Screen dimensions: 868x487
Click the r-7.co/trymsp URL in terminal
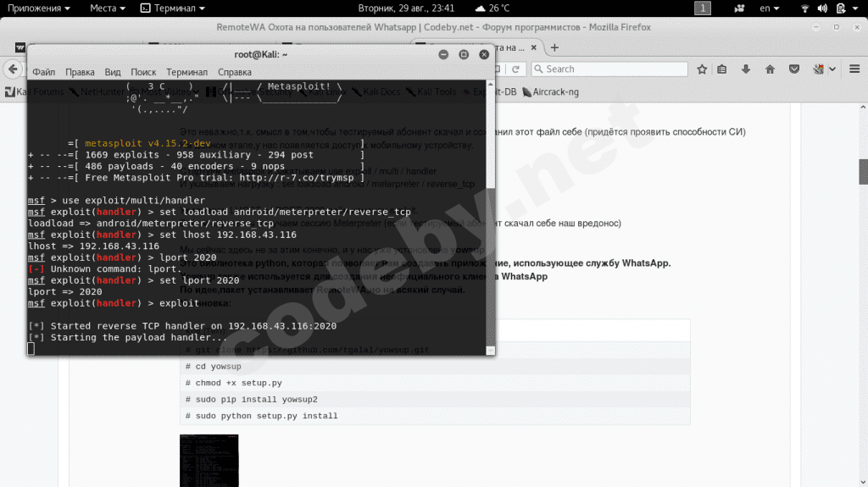296,178
